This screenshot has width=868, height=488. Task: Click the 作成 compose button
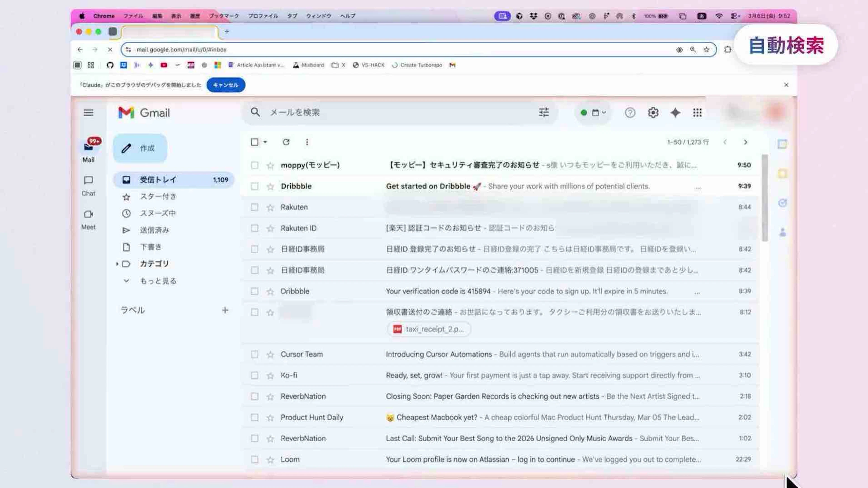point(140,148)
